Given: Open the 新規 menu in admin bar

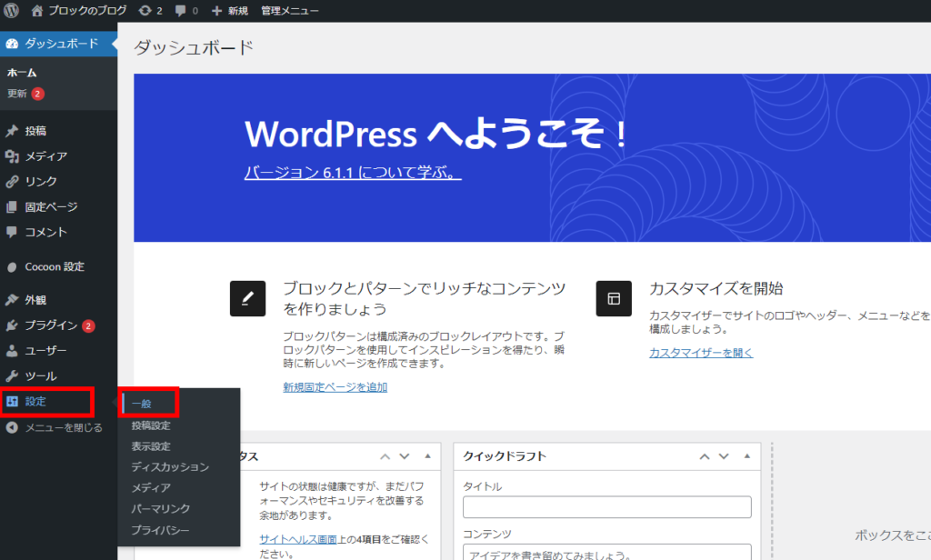Looking at the screenshot, I should (x=238, y=11).
